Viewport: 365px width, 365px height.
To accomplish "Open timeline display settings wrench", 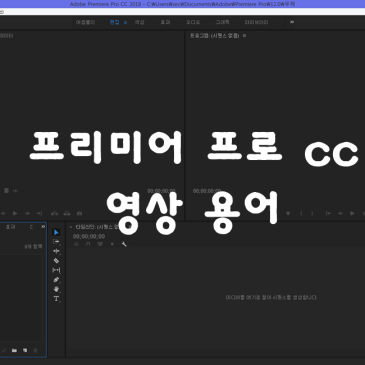I will pyautogui.click(x=124, y=244).
